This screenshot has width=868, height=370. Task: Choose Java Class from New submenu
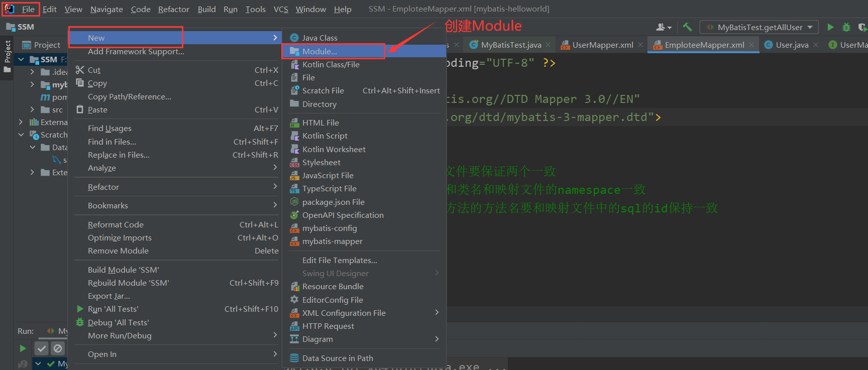[x=364, y=38]
